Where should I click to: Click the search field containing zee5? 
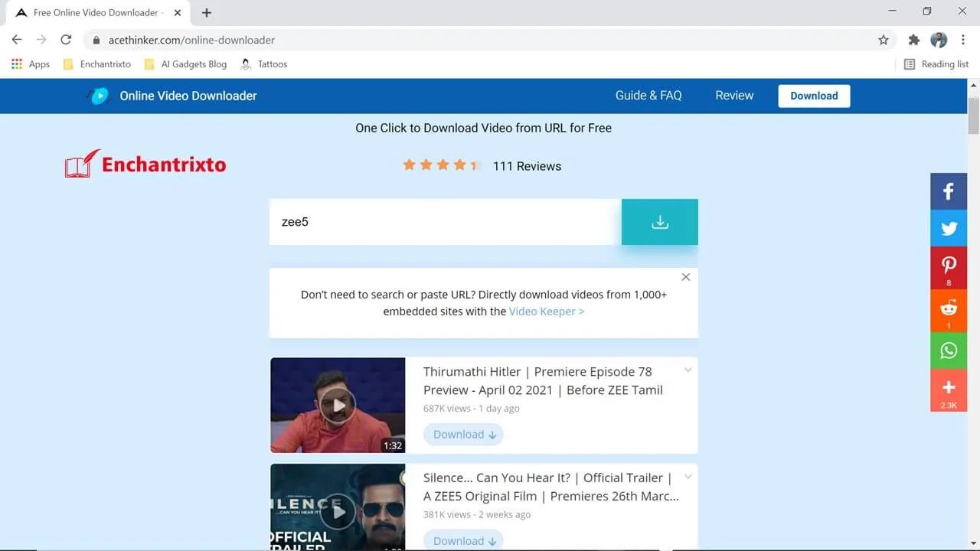[x=446, y=222]
